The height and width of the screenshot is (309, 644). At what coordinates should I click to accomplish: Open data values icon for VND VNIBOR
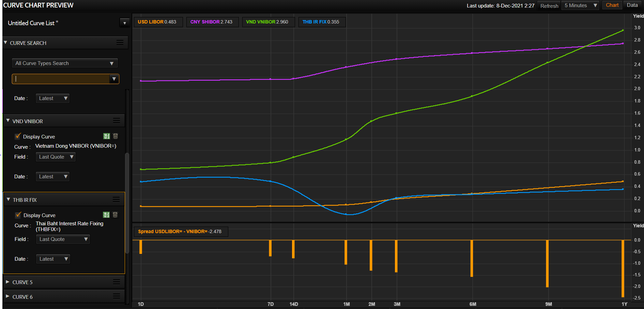(107, 136)
